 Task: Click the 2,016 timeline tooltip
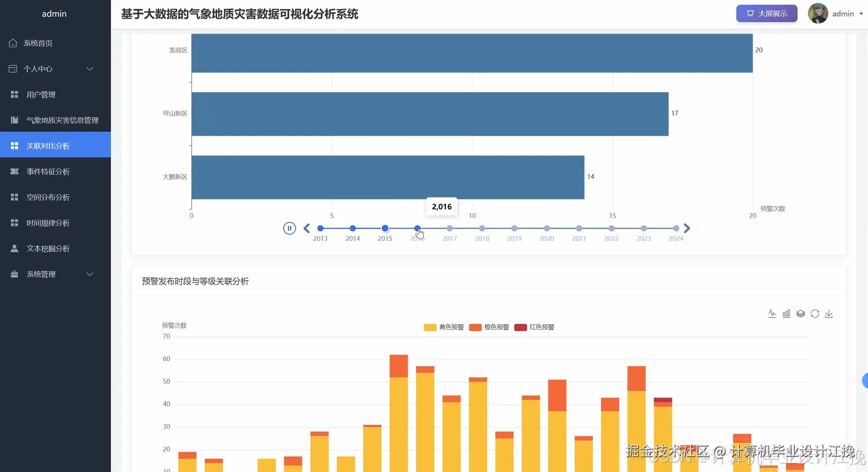pos(442,206)
